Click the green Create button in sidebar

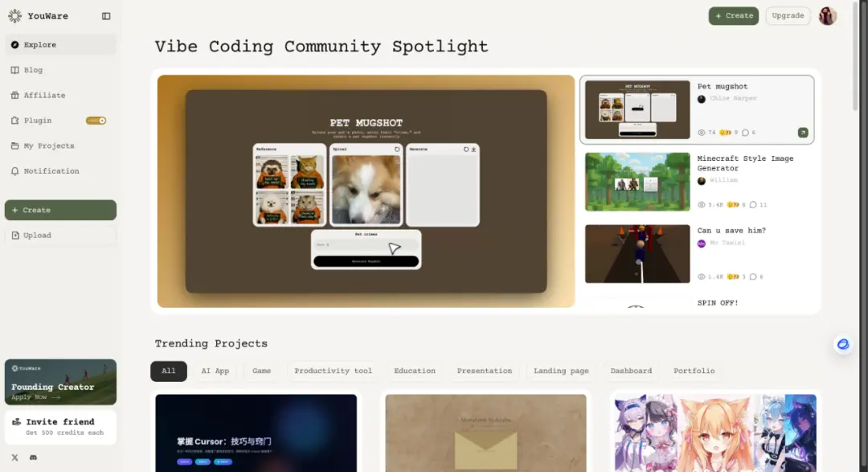click(60, 210)
